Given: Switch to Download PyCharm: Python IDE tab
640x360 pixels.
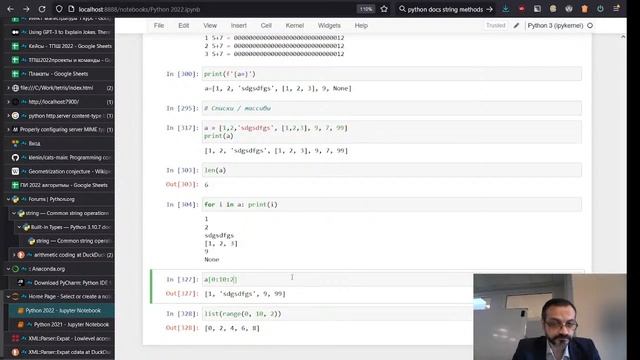Looking at the screenshot, I should [65, 282].
